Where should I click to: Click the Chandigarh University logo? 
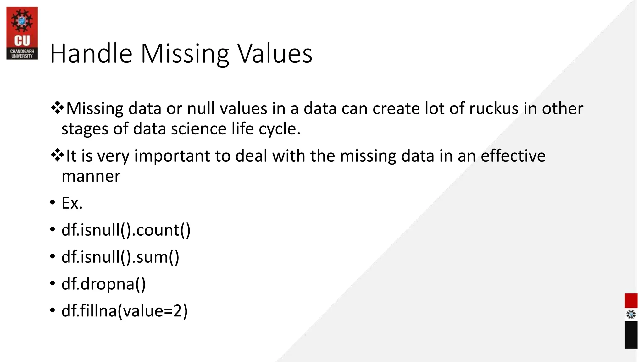tap(22, 33)
